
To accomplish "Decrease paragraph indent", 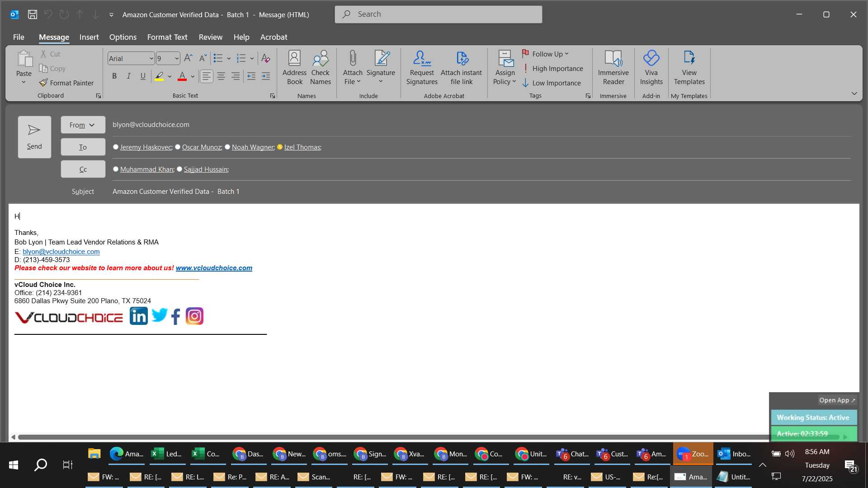I will click(x=251, y=76).
